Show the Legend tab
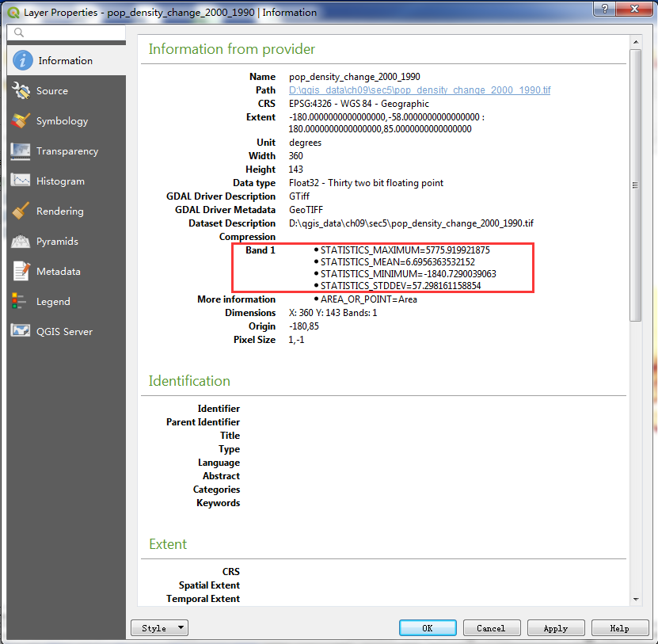Screen dimensions: 658x644 click(x=53, y=302)
